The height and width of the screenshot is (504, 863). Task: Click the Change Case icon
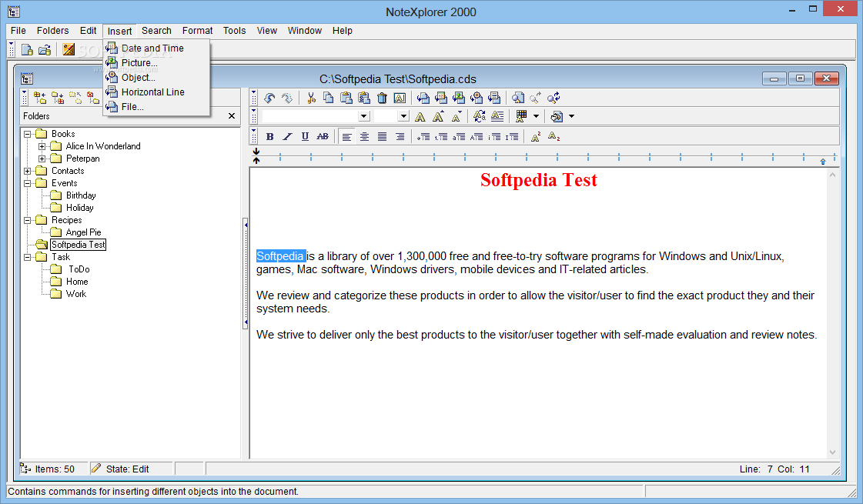[480, 116]
